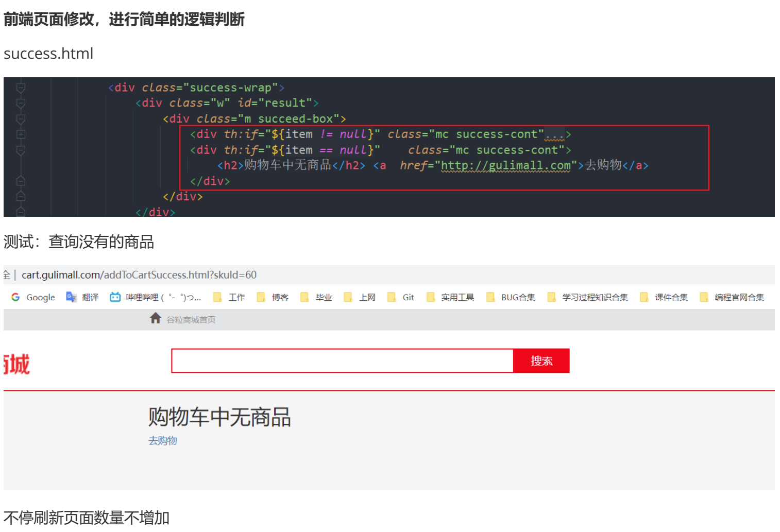Viewport: 780px width, 532px height.
Task: Open the 博客 bookmarks folder
Action: tap(273, 297)
